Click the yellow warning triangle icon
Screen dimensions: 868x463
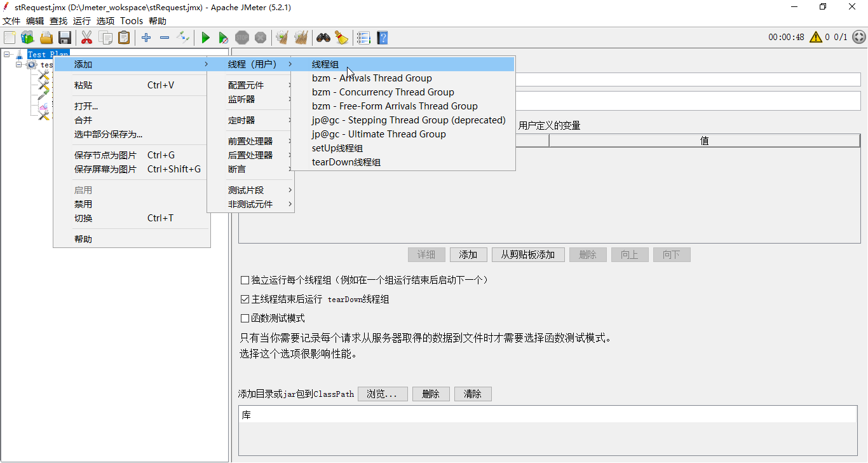tap(816, 37)
